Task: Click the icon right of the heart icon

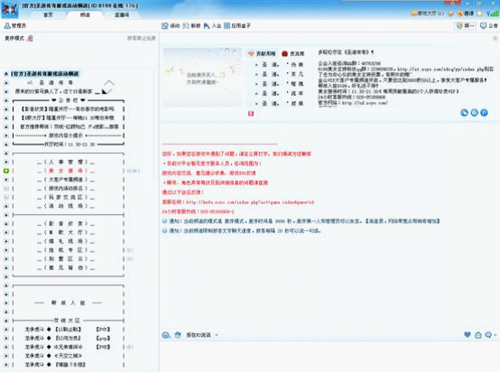Action: pyautogui.click(x=478, y=335)
